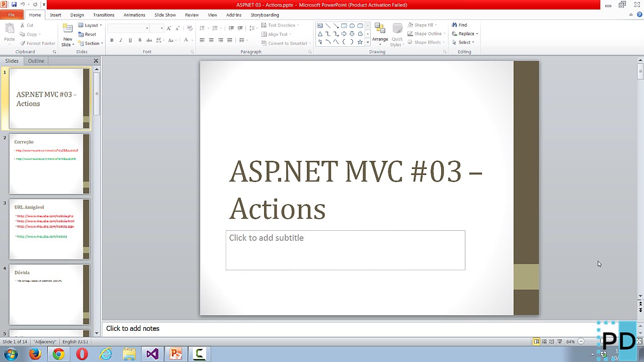Click Find in Editing group
This screenshot has height=362, width=644.
pos(459,25)
